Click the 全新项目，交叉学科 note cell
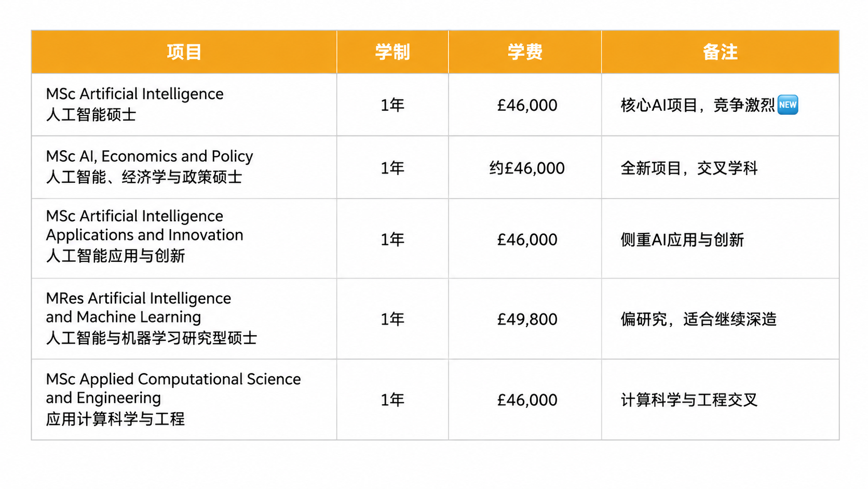 [721, 167]
